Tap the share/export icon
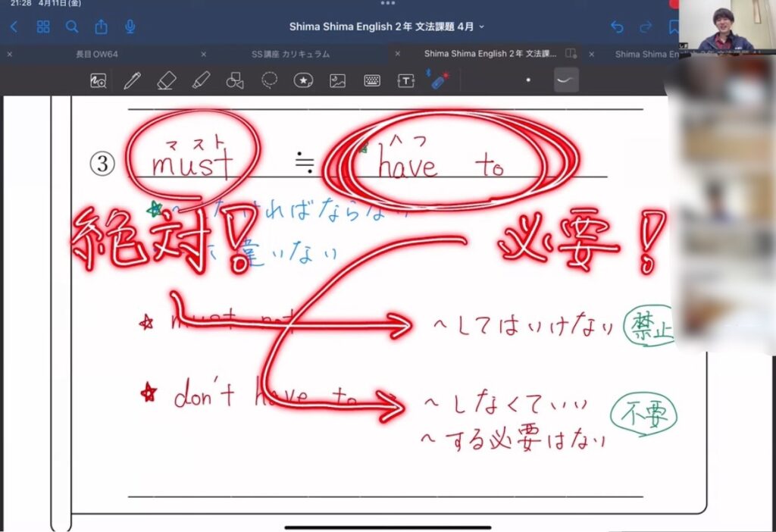 pyautogui.click(x=101, y=27)
